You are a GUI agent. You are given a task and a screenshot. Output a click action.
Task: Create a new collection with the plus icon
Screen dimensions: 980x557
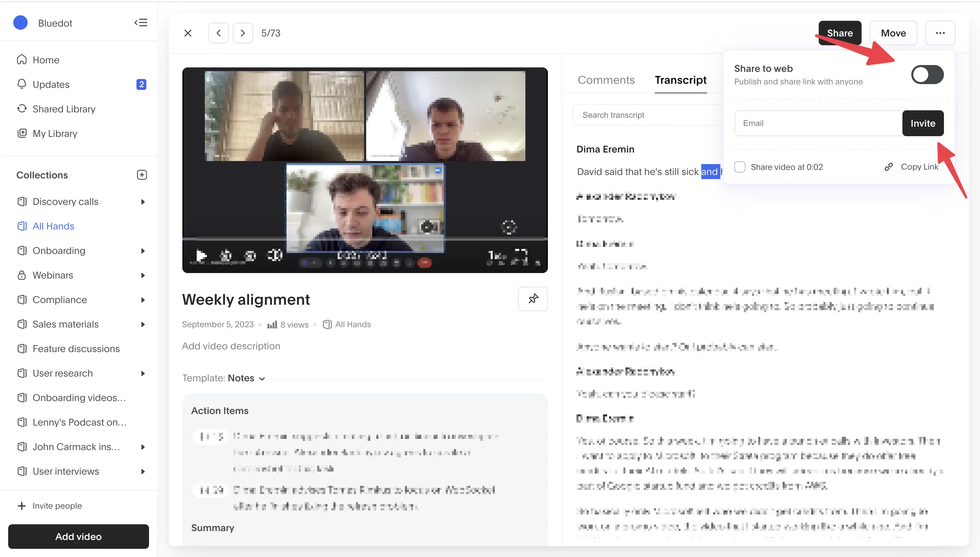(142, 175)
